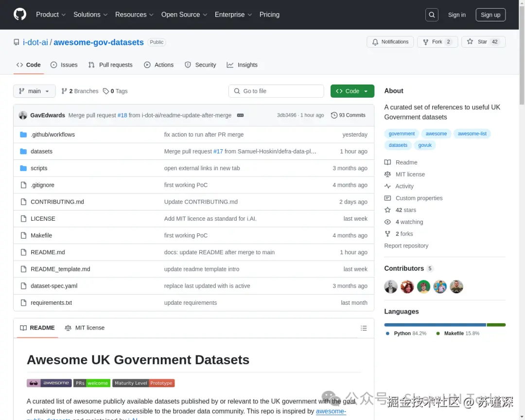Click the README_template.md file name

60,269
